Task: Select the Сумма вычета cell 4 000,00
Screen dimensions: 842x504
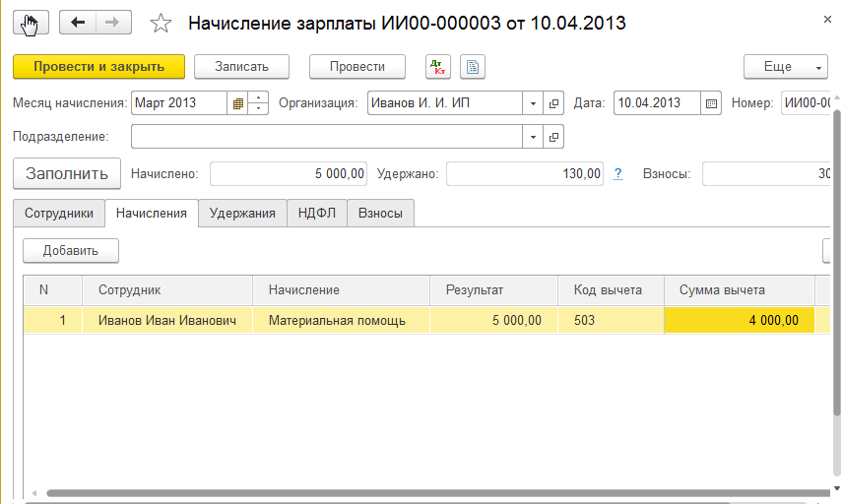Action: click(x=740, y=320)
